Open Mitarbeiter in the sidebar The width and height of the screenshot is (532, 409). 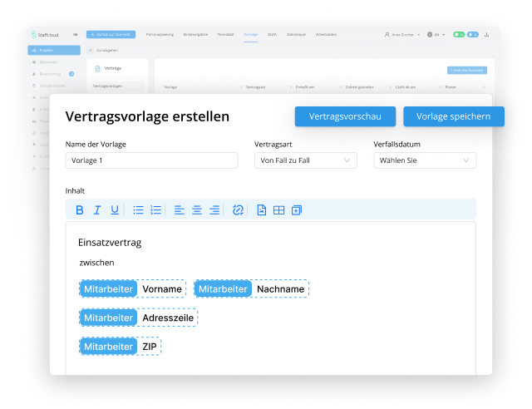(x=48, y=62)
